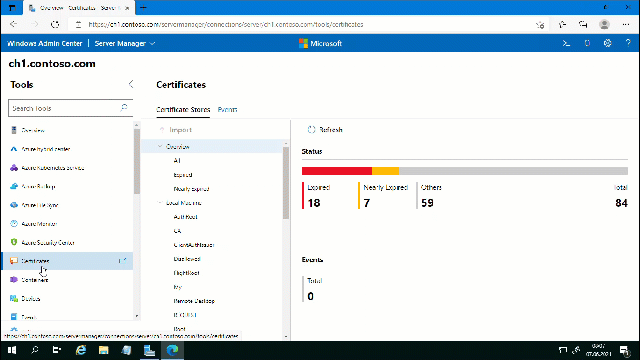Click the Import button
The height and width of the screenshot is (360, 640).
176,130
